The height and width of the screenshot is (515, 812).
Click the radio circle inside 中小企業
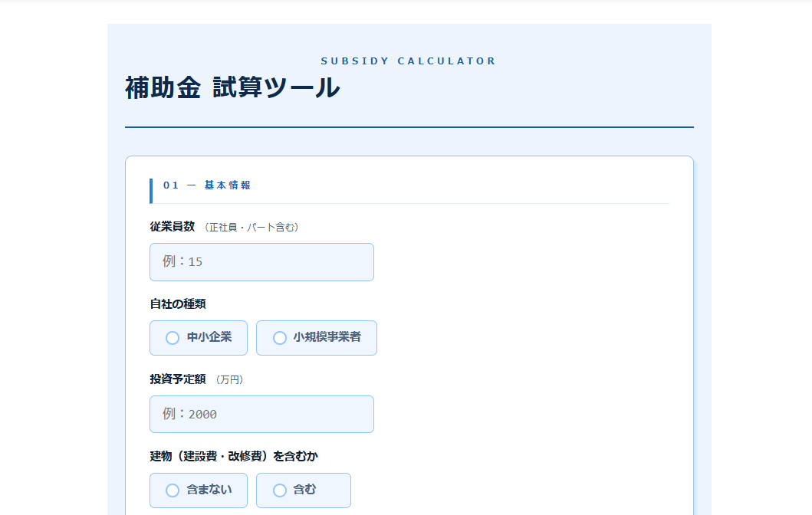click(x=172, y=338)
